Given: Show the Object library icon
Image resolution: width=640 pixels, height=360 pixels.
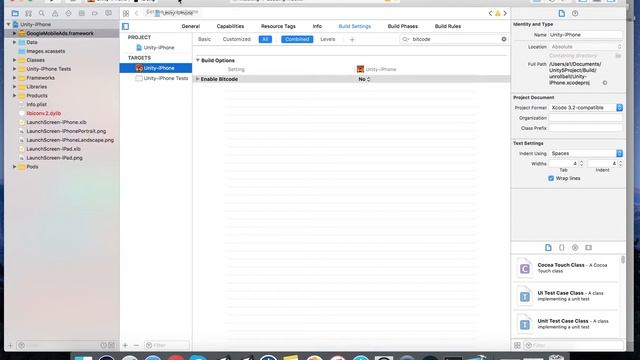Looking at the screenshot, I should point(575,247).
